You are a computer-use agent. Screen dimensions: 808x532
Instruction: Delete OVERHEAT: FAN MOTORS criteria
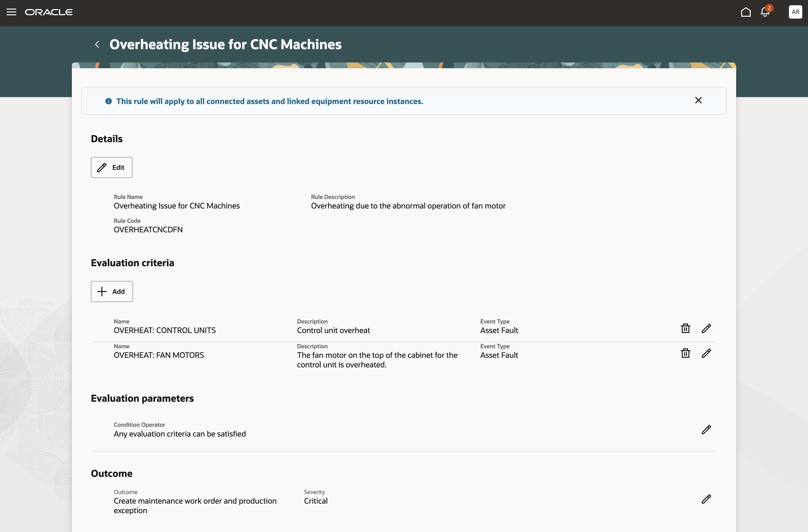point(685,353)
